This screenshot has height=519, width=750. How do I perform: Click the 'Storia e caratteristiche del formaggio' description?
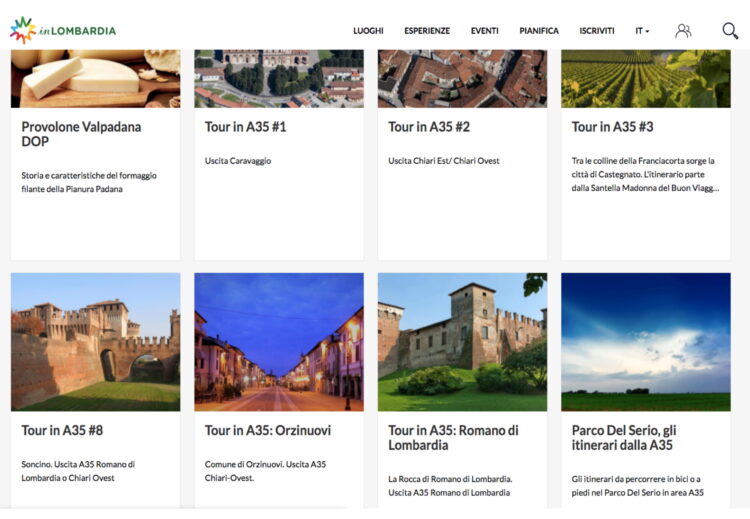(89, 182)
